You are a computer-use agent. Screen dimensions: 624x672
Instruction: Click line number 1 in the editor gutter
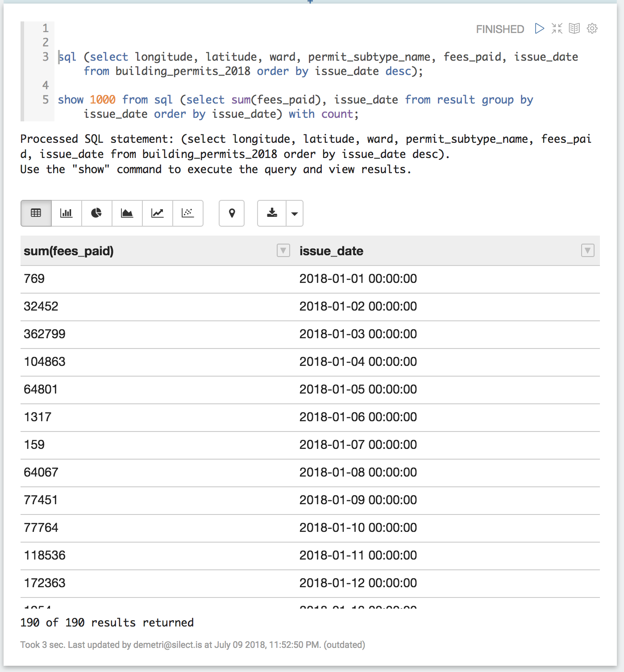point(45,28)
